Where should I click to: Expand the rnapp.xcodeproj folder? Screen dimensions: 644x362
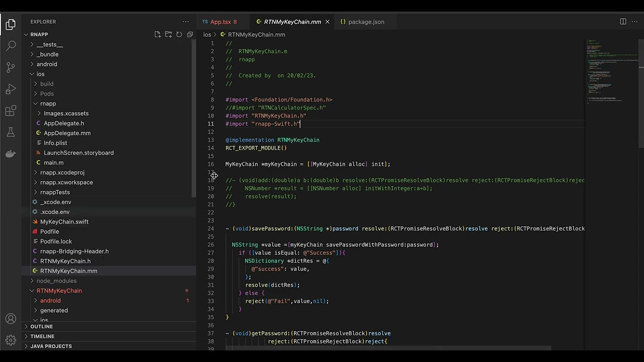tap(62, 172)
